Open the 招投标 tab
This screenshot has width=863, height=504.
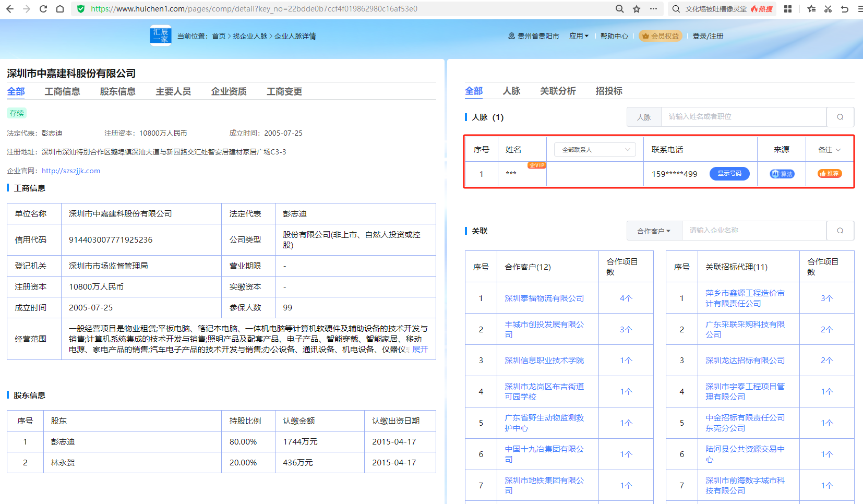pyautogui.click(x=608, y=91)
